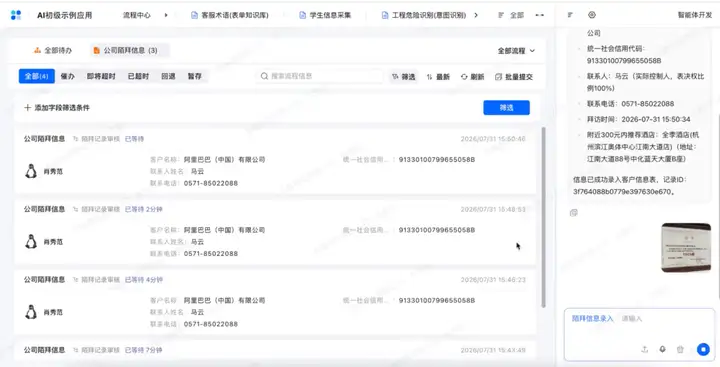Open the more options ellipsis in top bar
720x367 pixels.
(540, 15)
